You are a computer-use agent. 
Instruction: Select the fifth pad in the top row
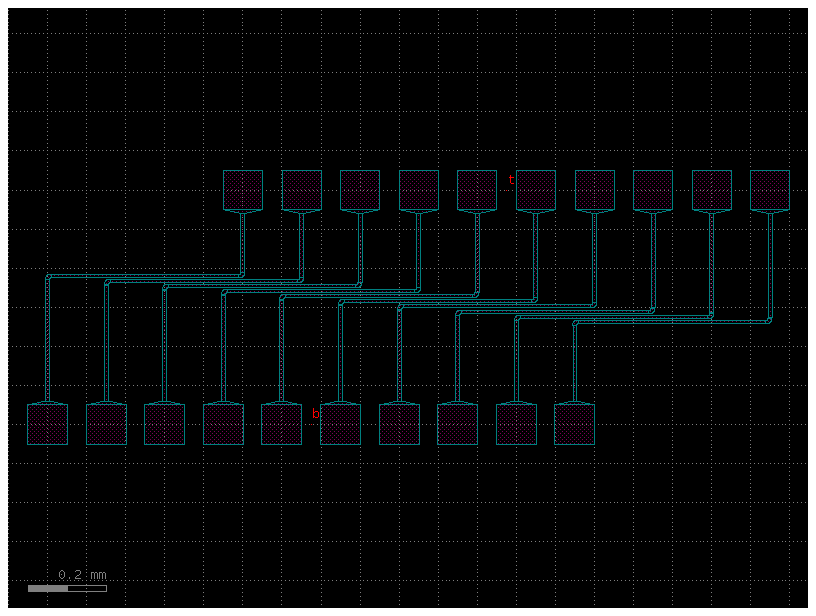point(477,190)
